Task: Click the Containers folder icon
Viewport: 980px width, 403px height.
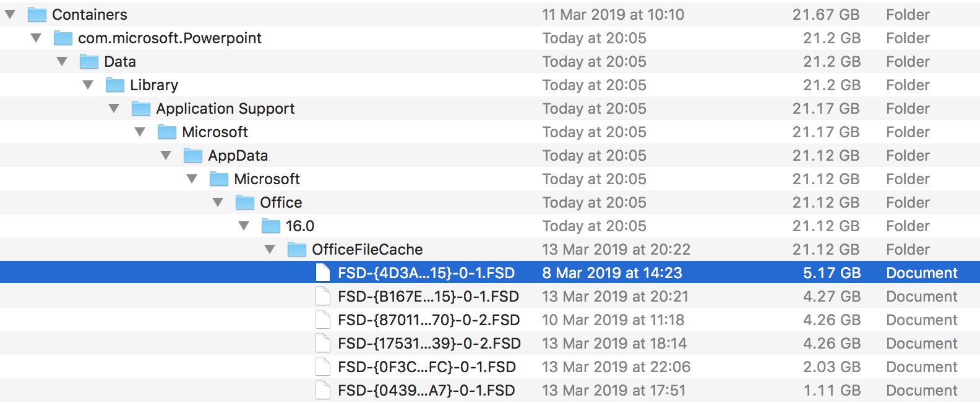Action: coord(37,14)
